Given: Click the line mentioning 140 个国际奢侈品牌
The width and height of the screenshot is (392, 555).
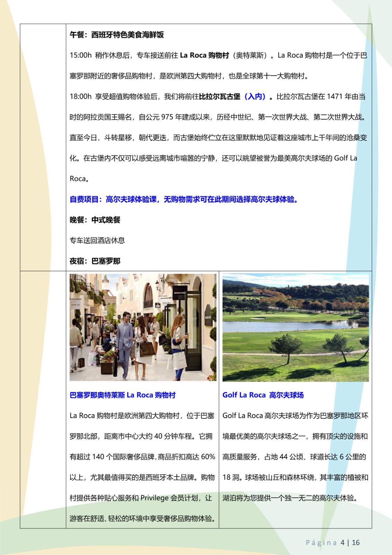Looking at the screenshot, I should [x=142, y=457].
